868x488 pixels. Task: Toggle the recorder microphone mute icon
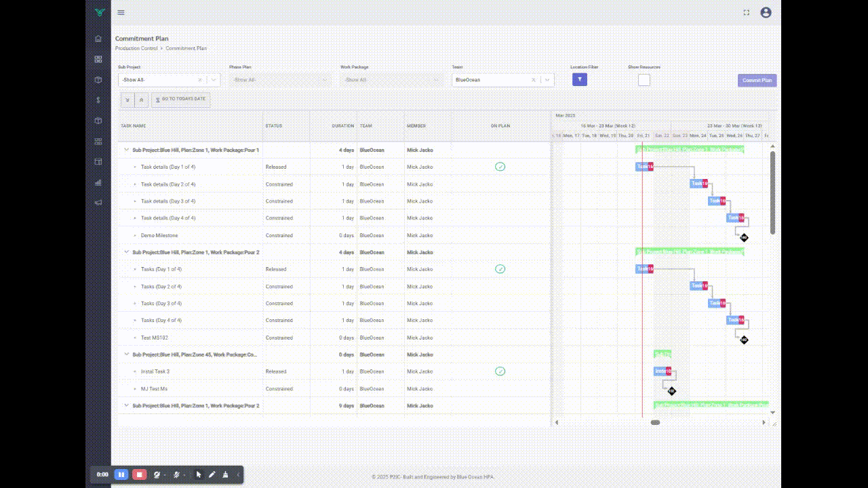click(x=176, y=474)
